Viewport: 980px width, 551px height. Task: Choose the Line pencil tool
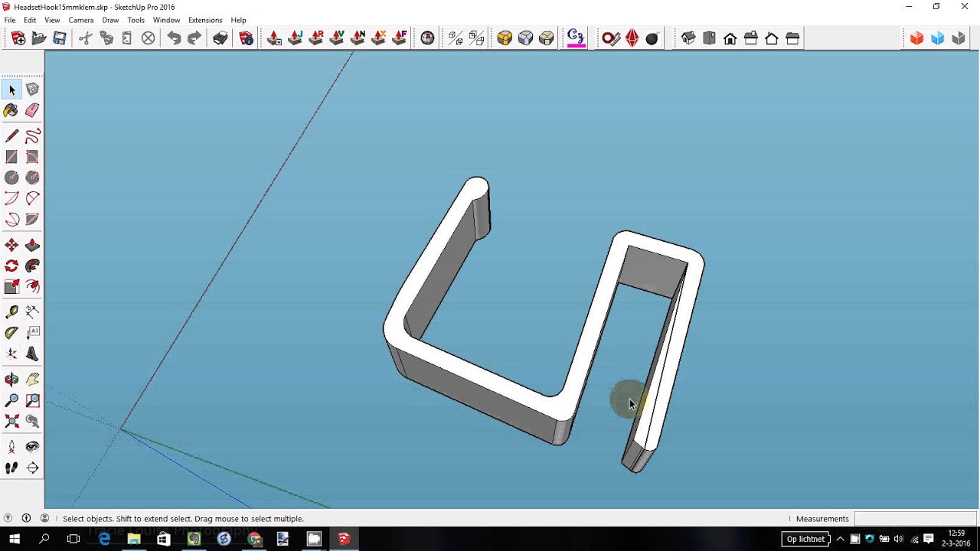coord(11,136)
